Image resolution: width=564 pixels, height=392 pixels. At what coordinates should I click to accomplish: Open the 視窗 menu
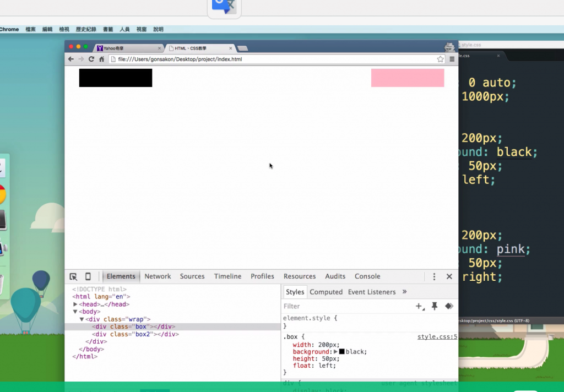pyautogui.click(x=142, y=29)
